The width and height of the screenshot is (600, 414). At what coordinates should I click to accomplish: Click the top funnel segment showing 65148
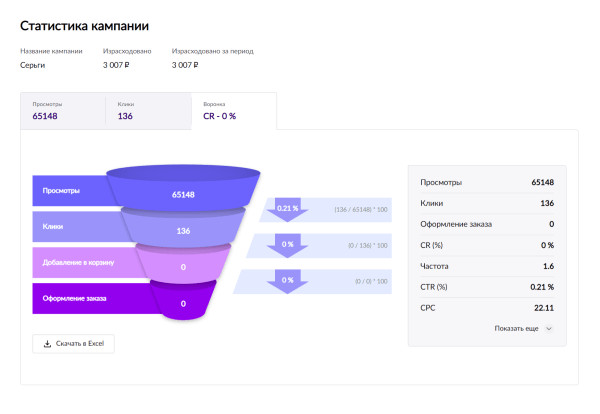[183, 192]
